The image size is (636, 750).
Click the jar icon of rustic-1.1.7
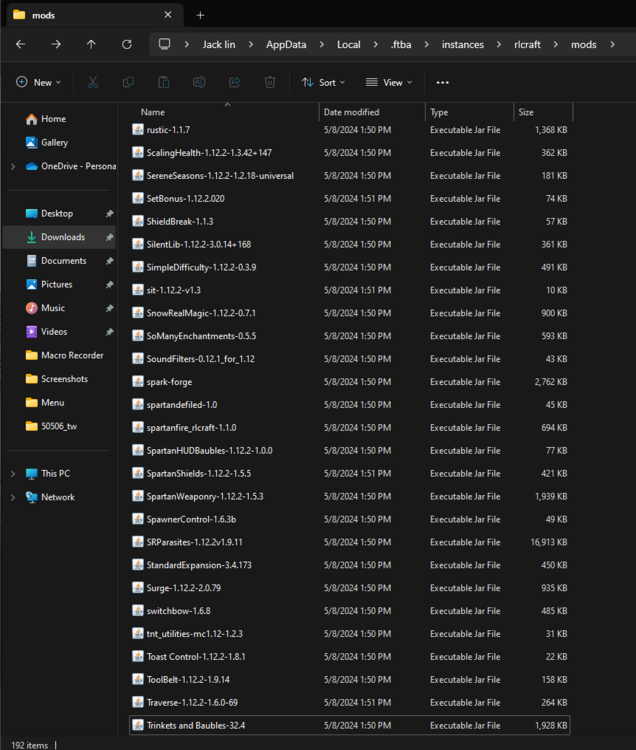(138, 130)
